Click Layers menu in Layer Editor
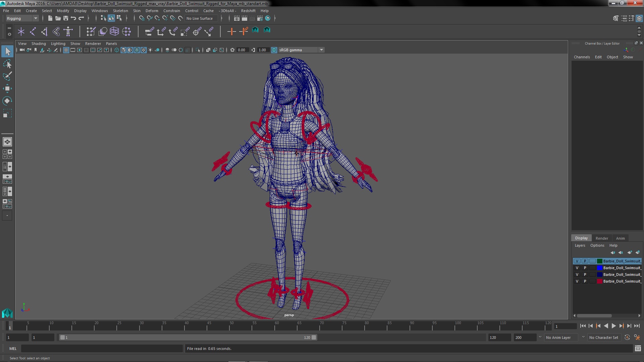This screenshot has width=644, height=362. click(x=580, y=245)
